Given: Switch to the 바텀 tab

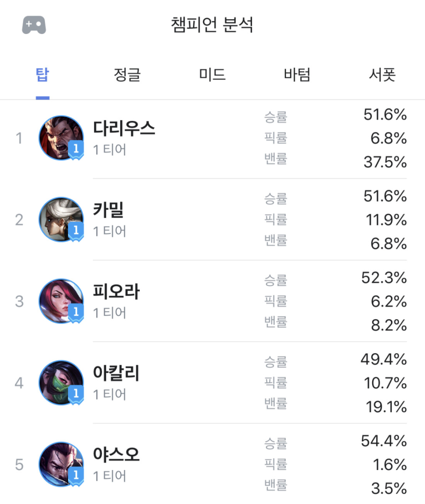Looking at the screenshot, I should point(297,74).
